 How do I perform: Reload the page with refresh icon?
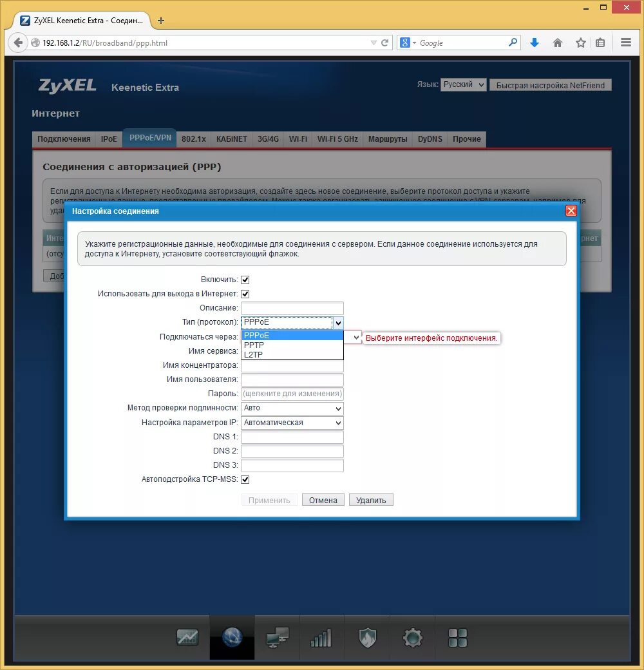(384, 43)
